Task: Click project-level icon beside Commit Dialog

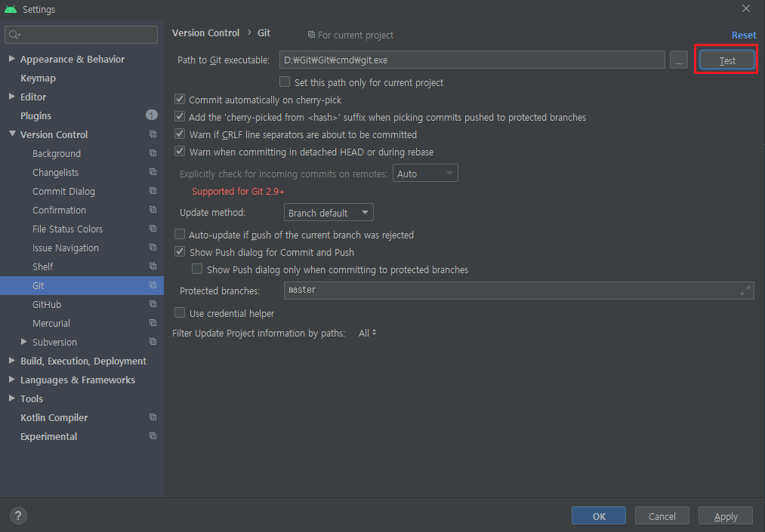Action: pos(153,191)
